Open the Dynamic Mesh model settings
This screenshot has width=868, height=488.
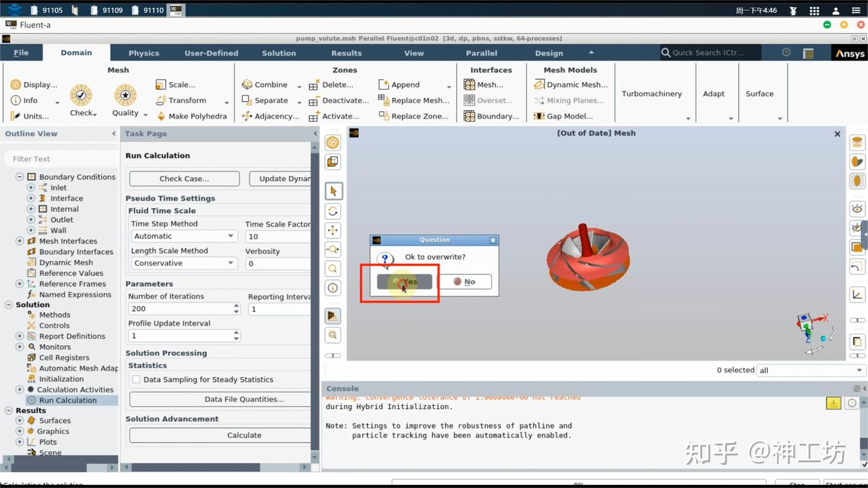[x=571, y=85]
